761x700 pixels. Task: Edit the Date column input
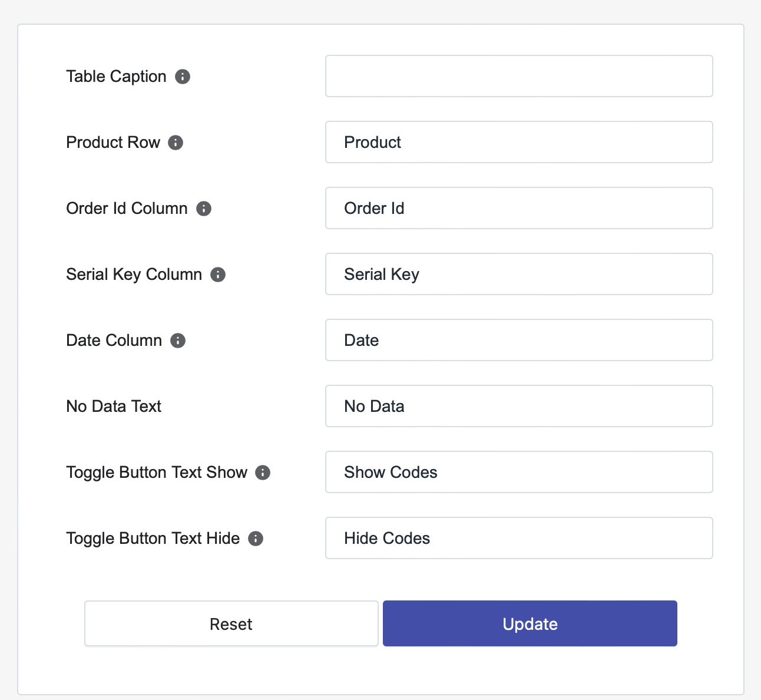(x=519, y=340)
